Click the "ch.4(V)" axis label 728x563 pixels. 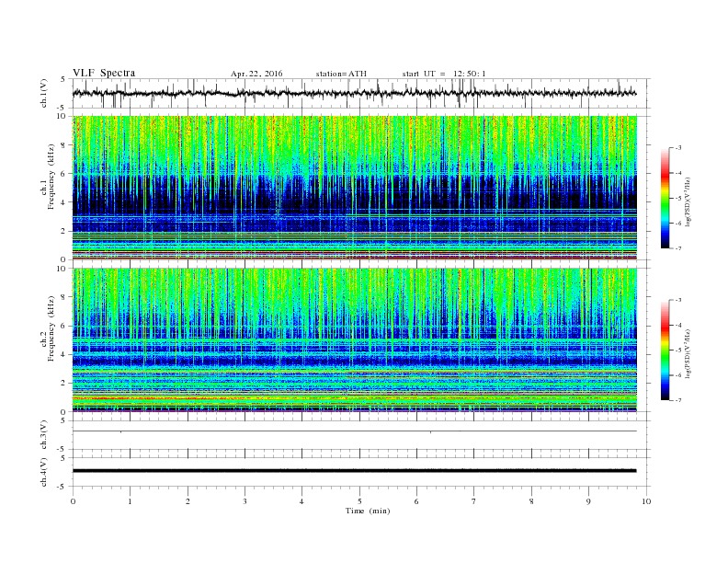tap(44, 472)
